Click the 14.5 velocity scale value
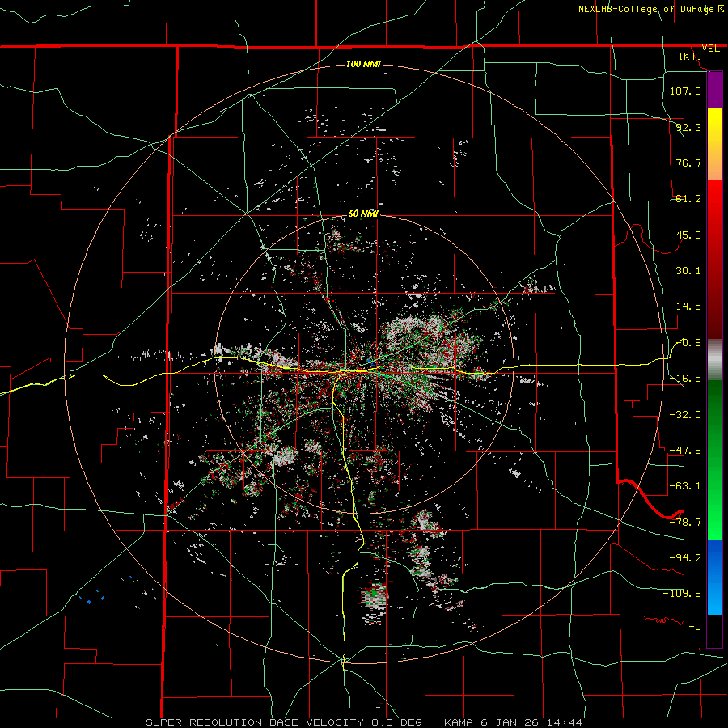This screenshot has width=728, height=728. click(688, 307)
